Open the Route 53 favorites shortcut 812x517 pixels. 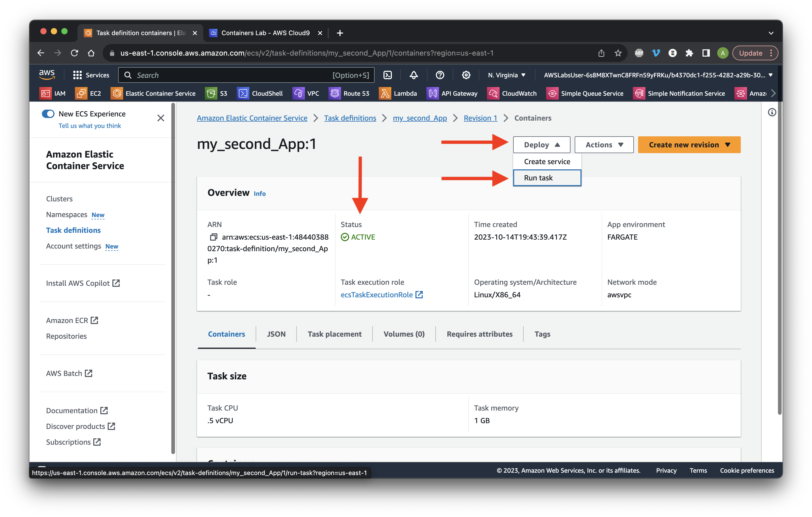[x=349, y=94]
